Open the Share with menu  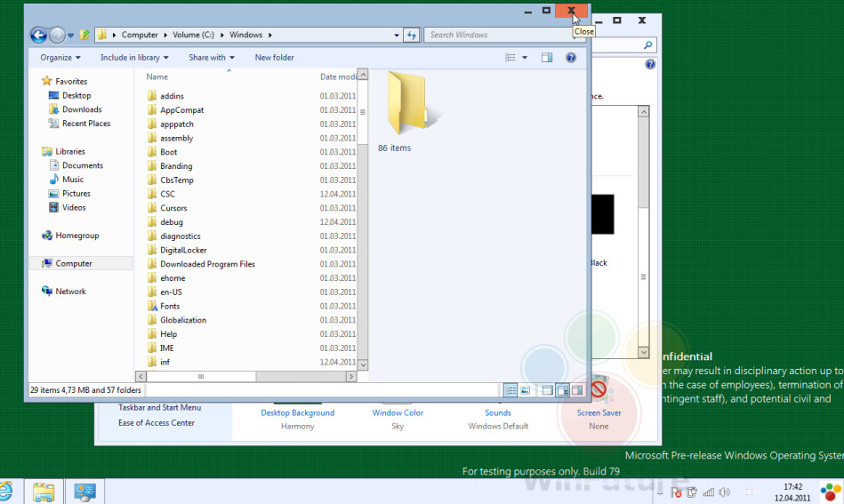coord(212,58)
